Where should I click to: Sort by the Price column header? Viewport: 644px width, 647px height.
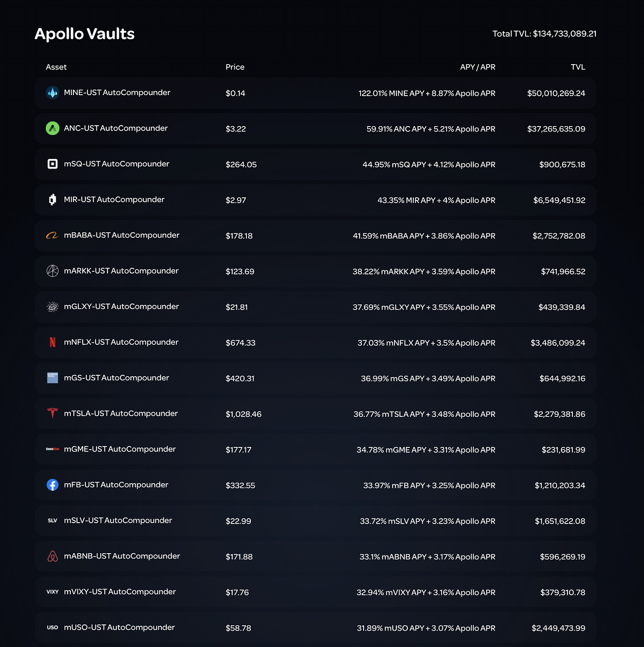pos(235,67)
